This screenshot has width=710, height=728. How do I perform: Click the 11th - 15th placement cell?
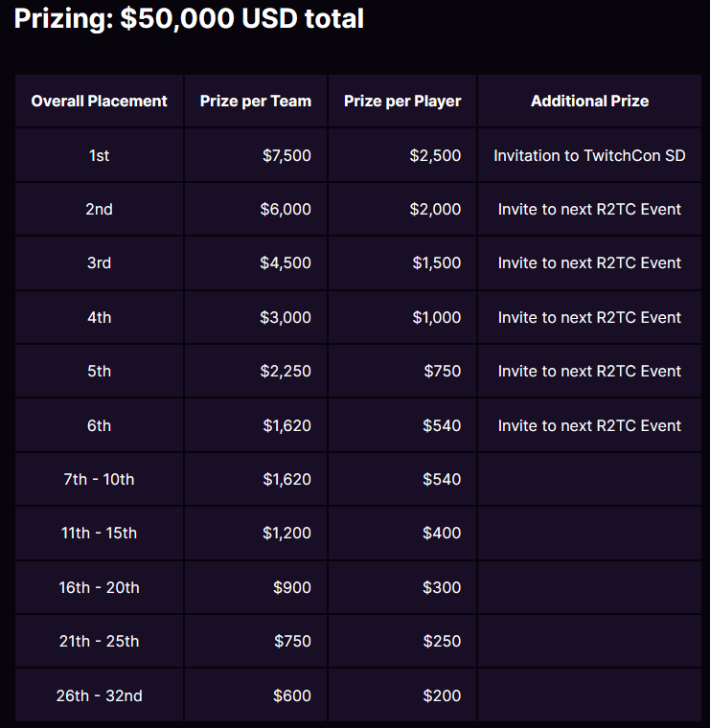point(99,533)
